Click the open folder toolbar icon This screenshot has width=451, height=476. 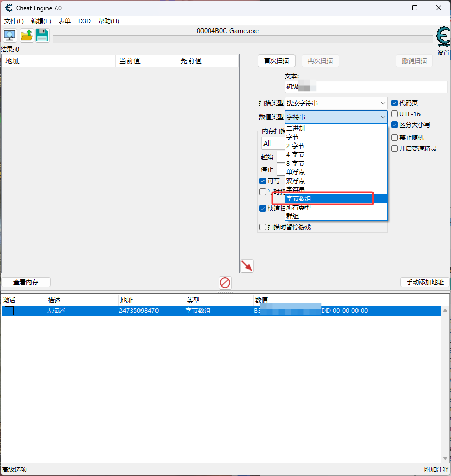(x=26, y=36)
